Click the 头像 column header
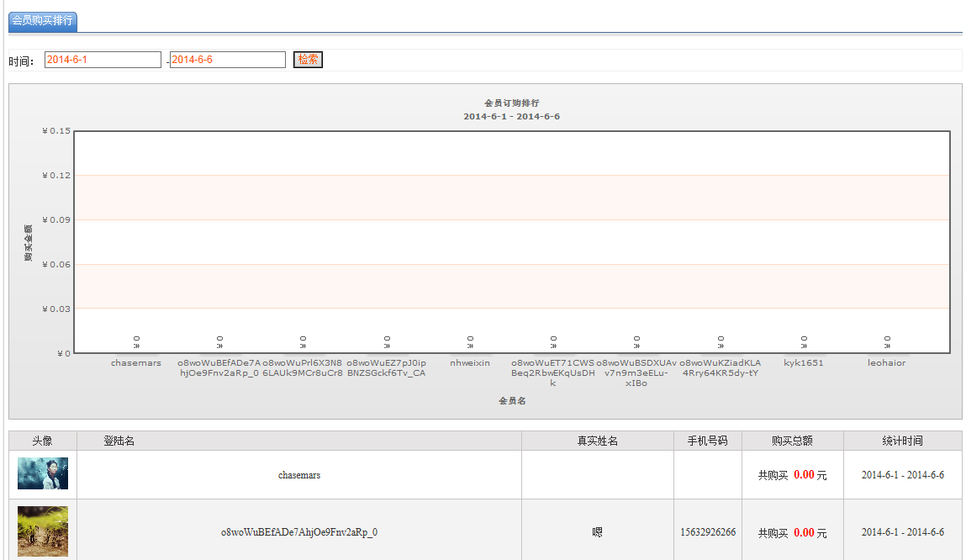966x560 pixels. pos(43,441)
